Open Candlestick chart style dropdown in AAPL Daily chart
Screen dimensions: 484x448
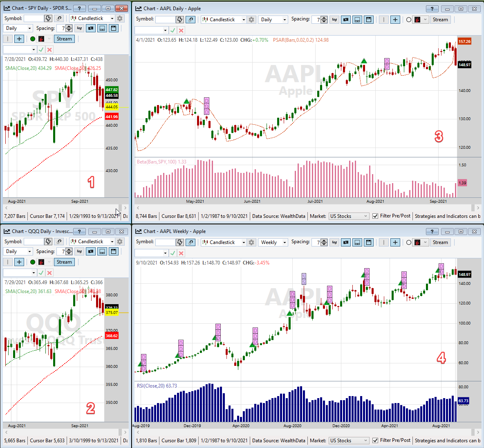click(224, 20)
